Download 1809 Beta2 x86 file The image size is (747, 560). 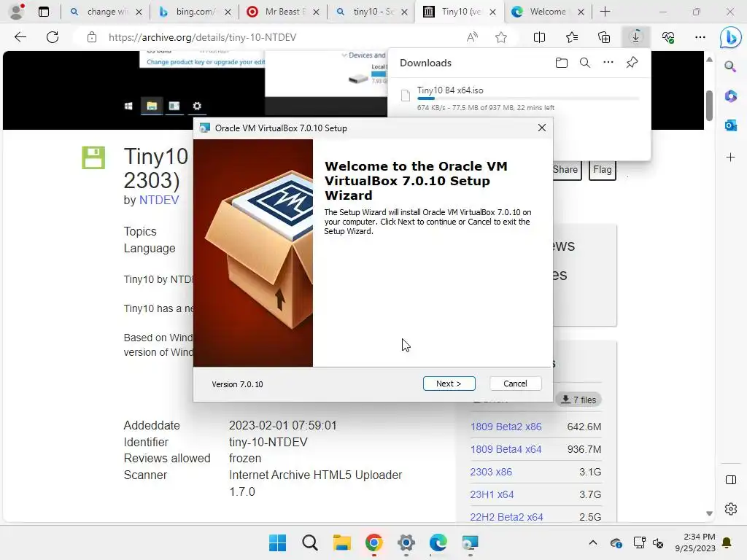click(x=506, y=427)
